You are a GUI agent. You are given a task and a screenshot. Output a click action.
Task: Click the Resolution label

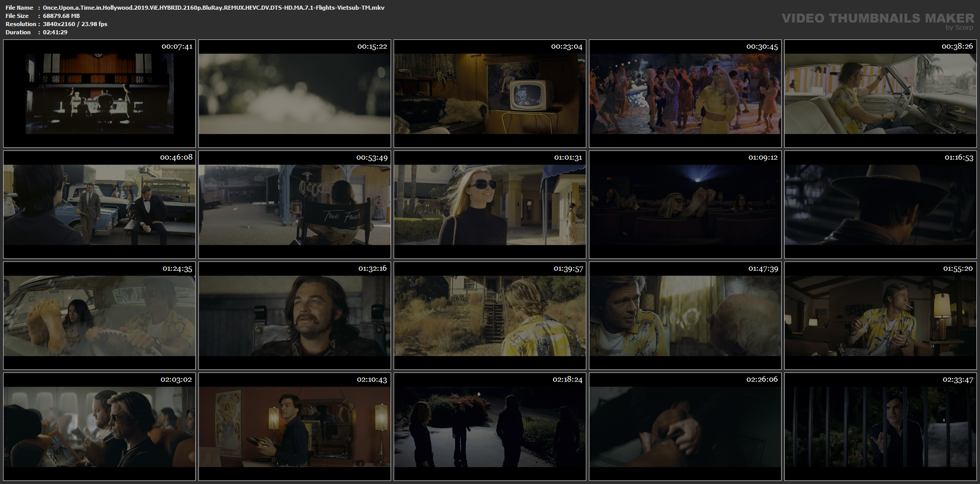click(x=21, y=24)
